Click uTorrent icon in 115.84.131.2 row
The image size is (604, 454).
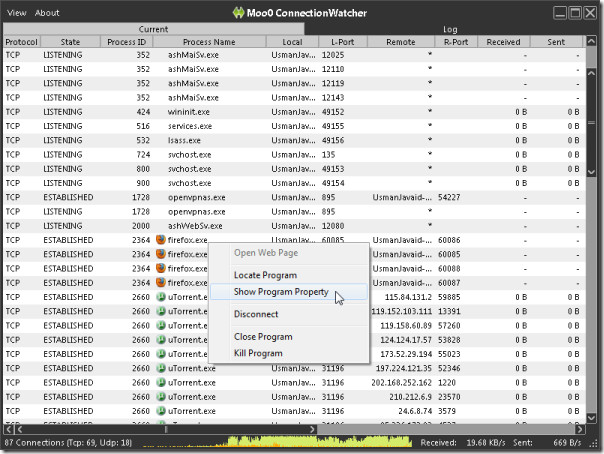coord(161,297)
